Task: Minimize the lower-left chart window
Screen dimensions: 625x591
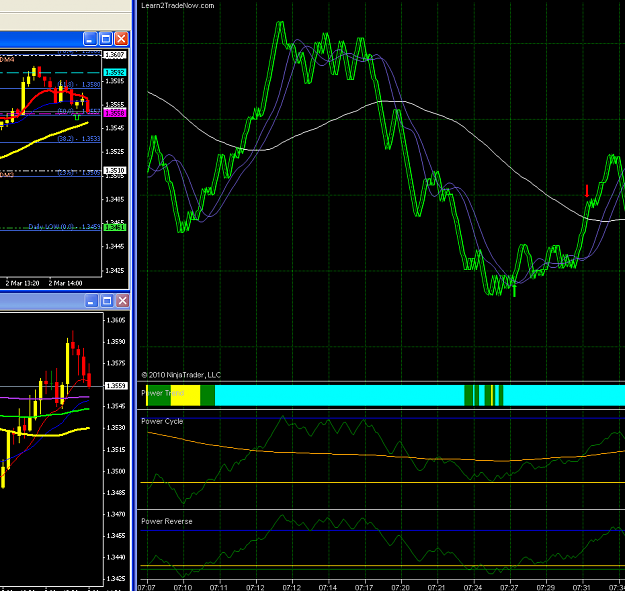Action: [91, 301]
